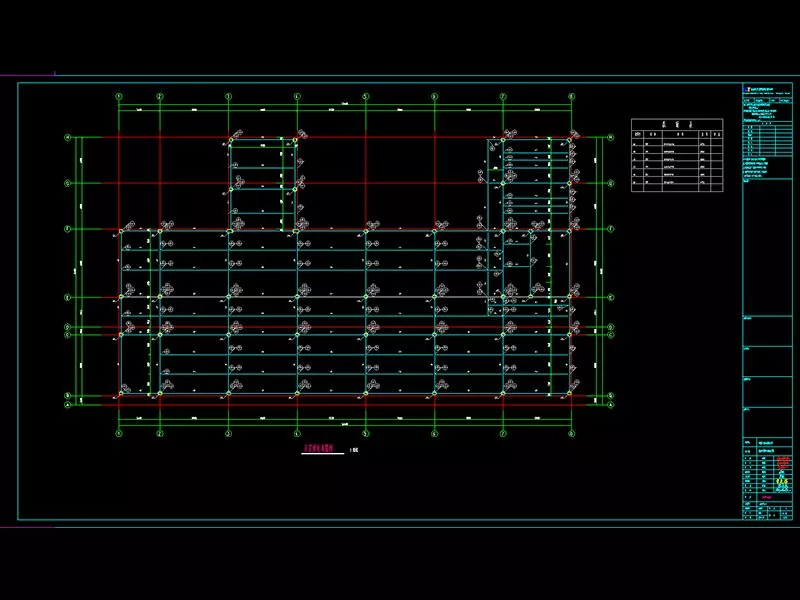The height and width of the screenshot is (600, 800).
Task: Select top grid axis bubble number 4
Action: (x=297, y=96)
